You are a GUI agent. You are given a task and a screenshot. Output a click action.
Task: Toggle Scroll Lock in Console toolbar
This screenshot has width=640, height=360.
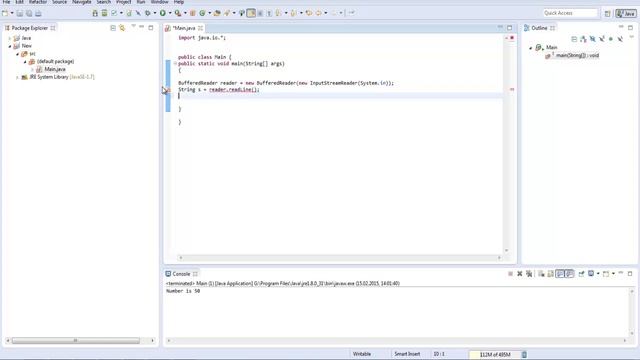coord(551,273)
